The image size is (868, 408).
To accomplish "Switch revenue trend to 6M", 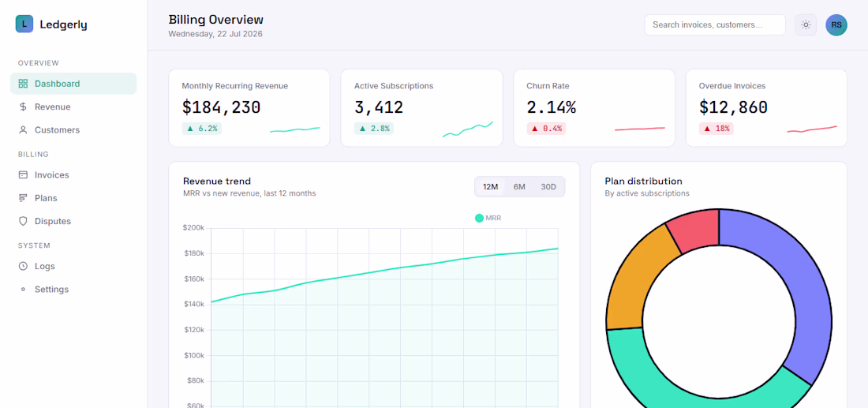I will [x=519, y=186].
